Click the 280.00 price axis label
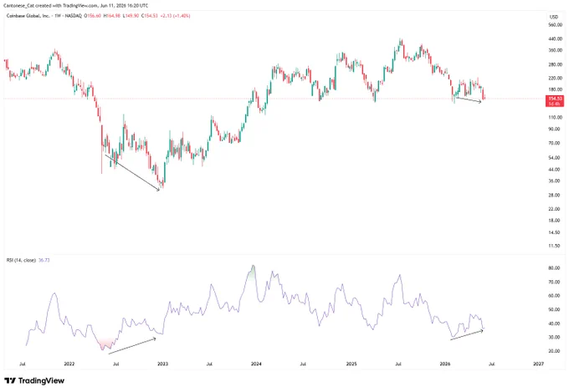 point(556,64)
